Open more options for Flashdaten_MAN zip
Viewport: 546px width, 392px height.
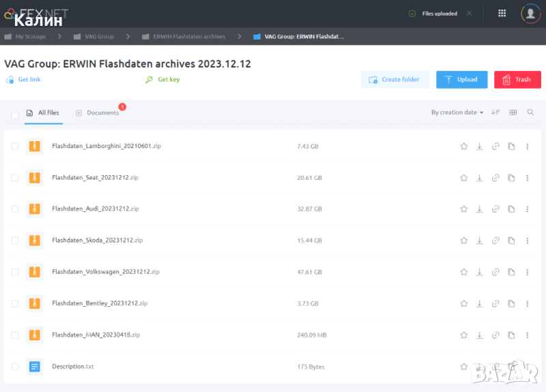pyautogui.click(x=527, y=335)
